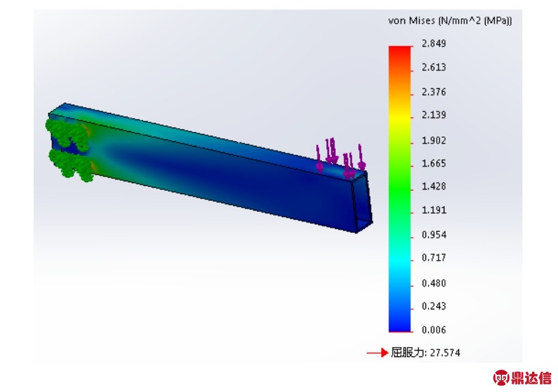Click legend value 2.613
Screen dimensions: 558x392
pos(434,67)
